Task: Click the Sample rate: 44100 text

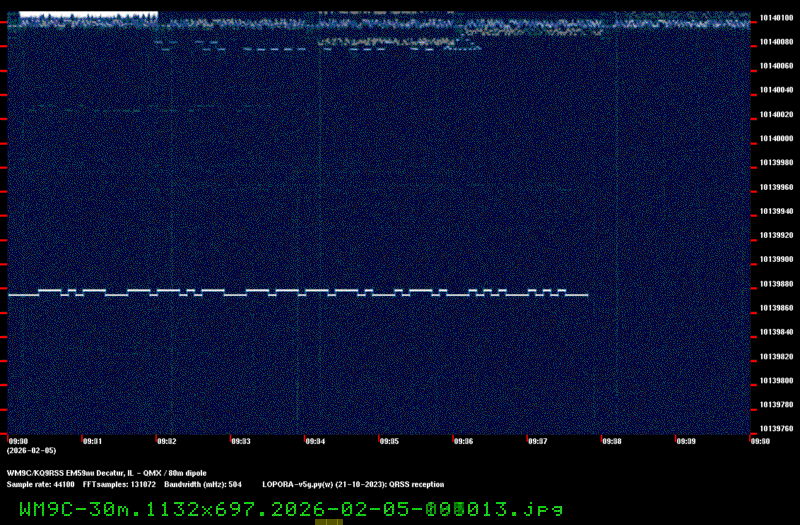Action: [40, 484]
